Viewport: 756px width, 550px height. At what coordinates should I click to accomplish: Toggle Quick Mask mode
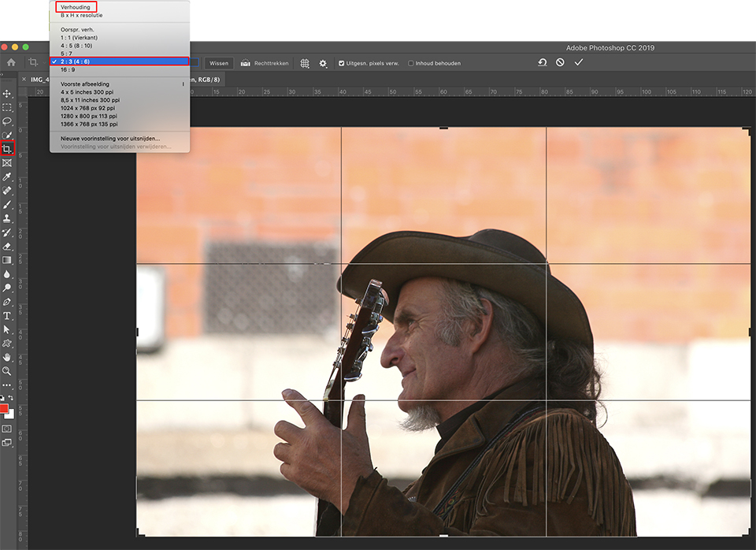pos(7,429)
